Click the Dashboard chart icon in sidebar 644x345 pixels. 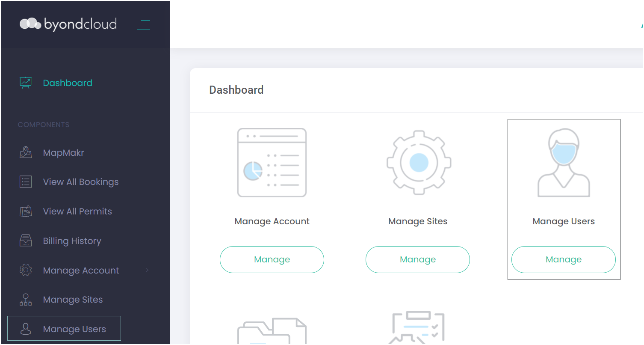point(26,83)
